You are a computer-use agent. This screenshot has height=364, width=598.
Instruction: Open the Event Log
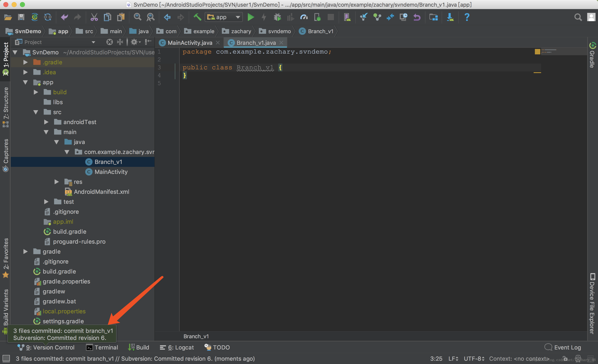click(x=563, y=347)
